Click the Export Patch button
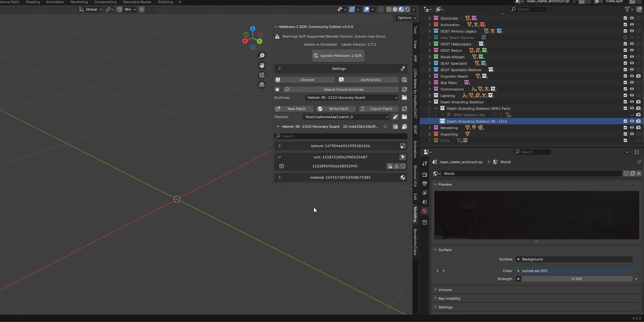Screen dimensions: 644x322 [378, 109]
